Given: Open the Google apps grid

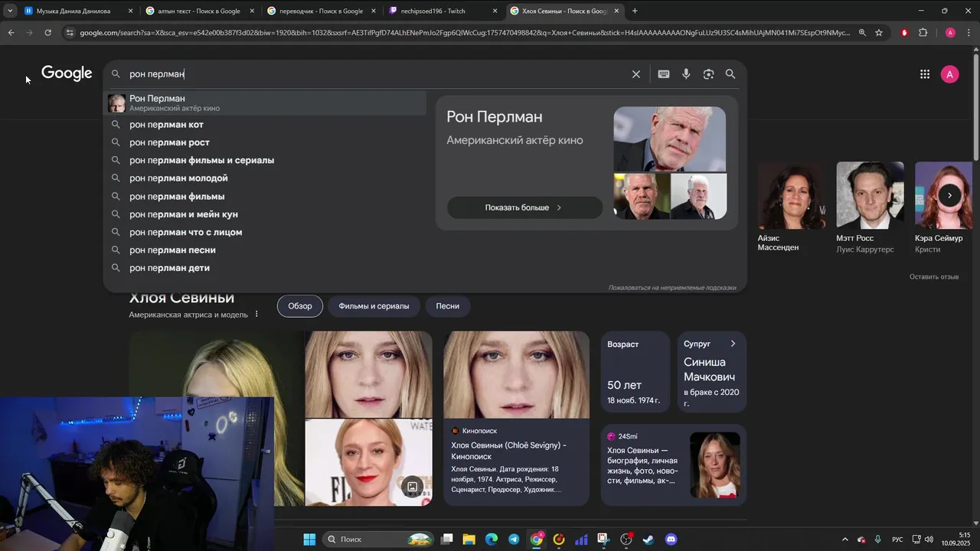Looking at the screenshot, I should click(x=925, y=74).
